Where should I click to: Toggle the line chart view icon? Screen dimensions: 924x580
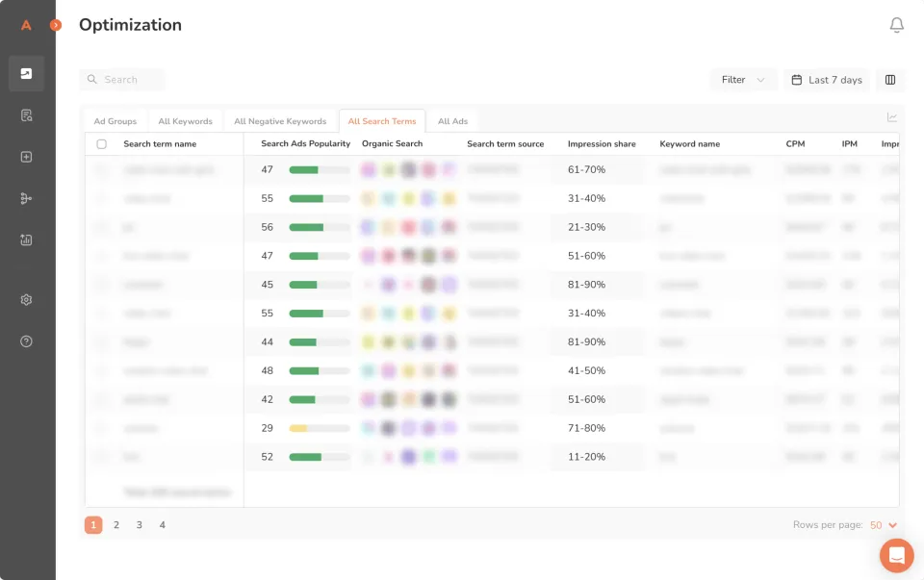click(x=892, y=117)
